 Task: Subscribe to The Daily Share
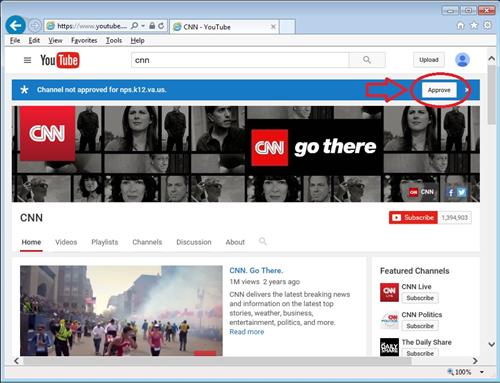[x=420, y=353]
